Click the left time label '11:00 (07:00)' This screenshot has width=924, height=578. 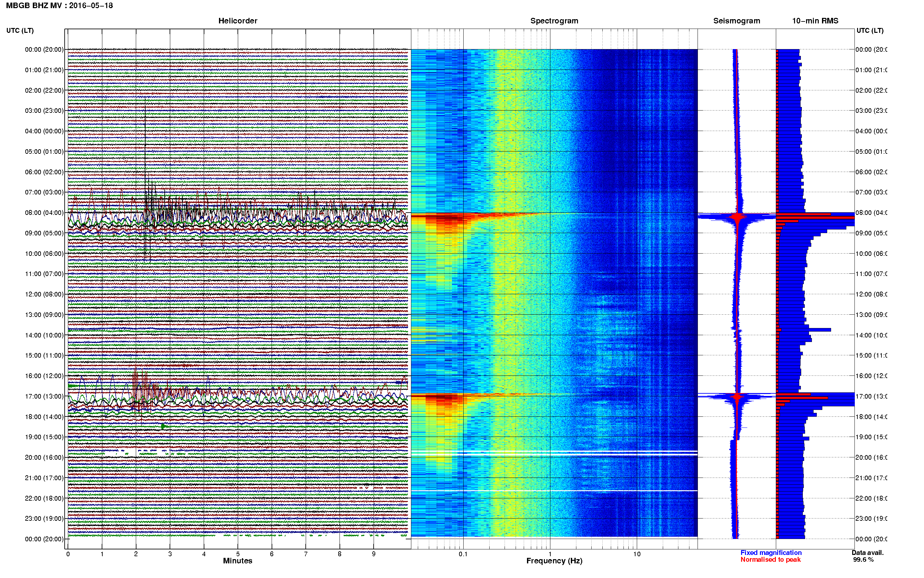44,274
